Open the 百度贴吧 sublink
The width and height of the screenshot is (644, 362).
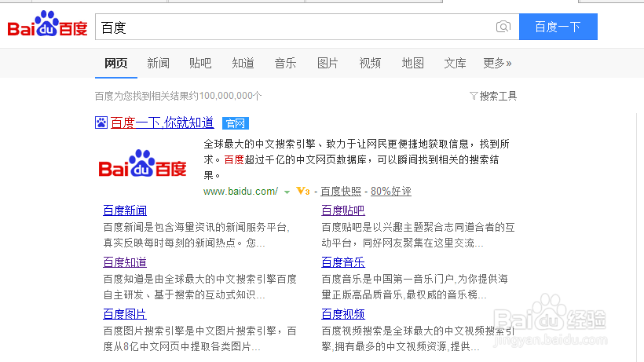[x=343, y=210]
